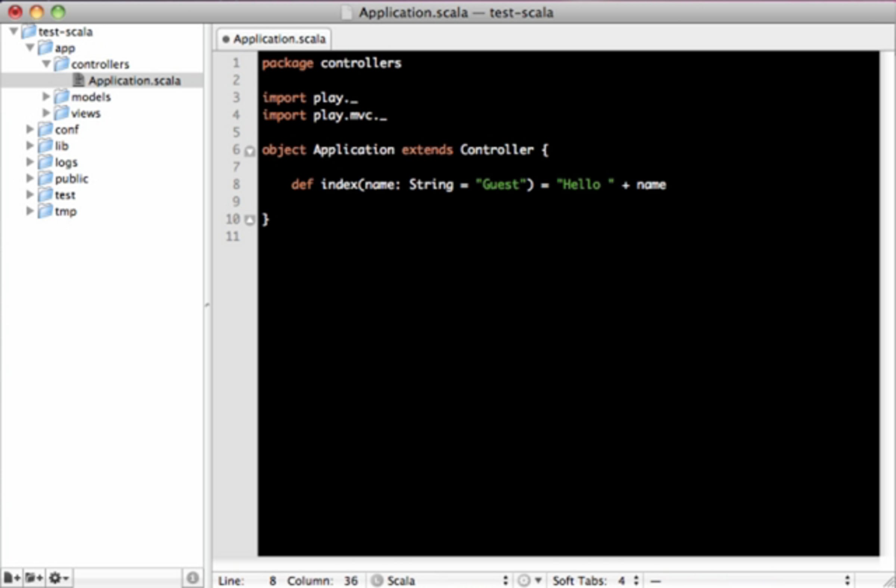Expand the models folder
Screen dimensions: 896x588
(x=46, y=96)
